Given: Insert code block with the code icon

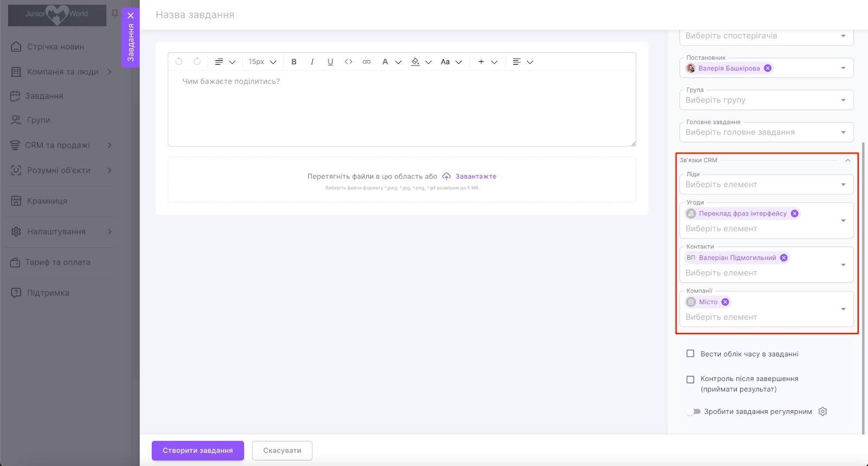Looking at the screenshot, I should [348, 62].
